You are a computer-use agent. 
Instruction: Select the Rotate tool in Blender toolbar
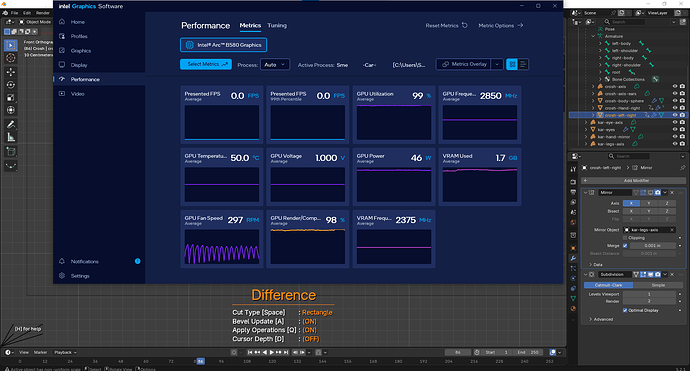point(11,84)
